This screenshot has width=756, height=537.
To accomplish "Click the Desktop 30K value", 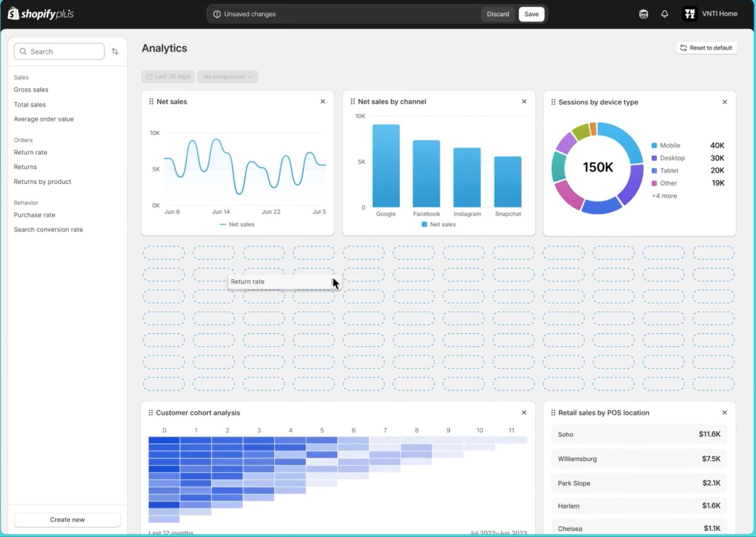I will pyautogui.click(x=717, y=158).
